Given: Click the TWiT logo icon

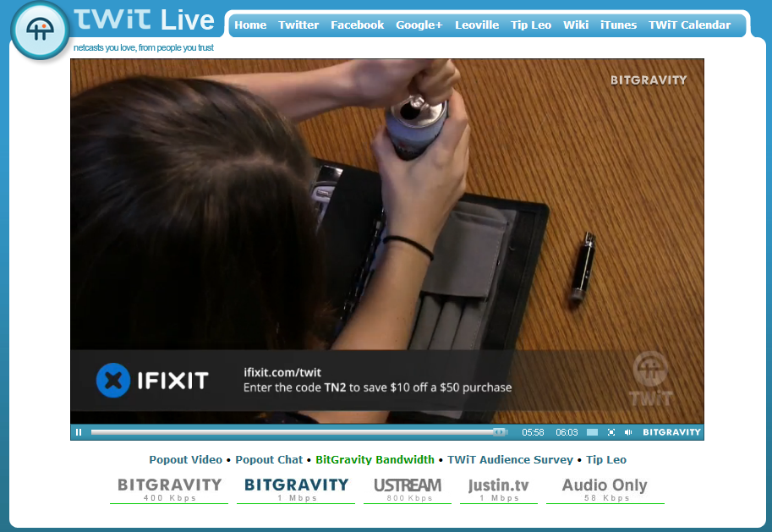Looking at the screenshot, I should [40, 31].
